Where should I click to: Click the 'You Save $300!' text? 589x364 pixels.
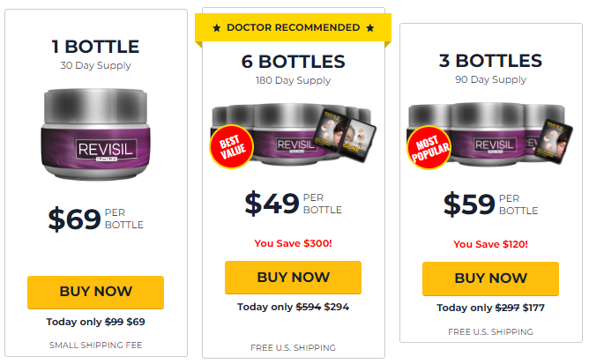pos(293,243)
